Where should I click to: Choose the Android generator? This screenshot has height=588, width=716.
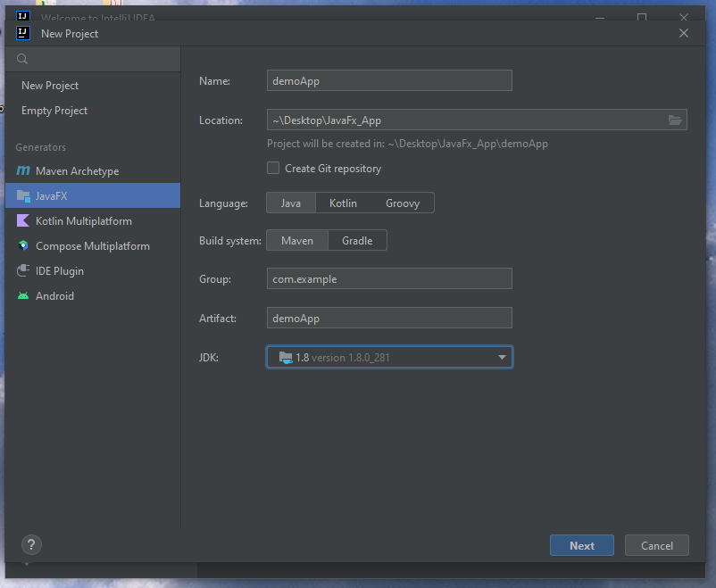[x=93, y=296]
